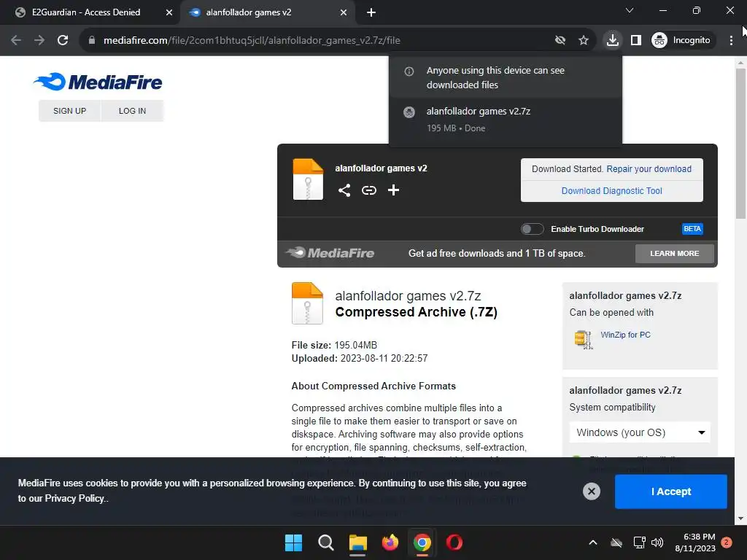The image size is (747, 560).
Task: Bookmark this page with star icon
Action: tap(584, 41)
